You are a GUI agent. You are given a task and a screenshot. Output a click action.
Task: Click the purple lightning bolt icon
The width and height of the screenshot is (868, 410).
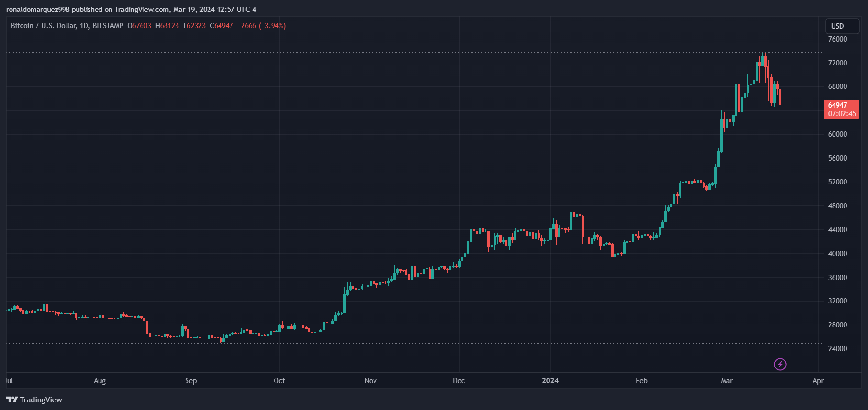[x=780, y=365]
